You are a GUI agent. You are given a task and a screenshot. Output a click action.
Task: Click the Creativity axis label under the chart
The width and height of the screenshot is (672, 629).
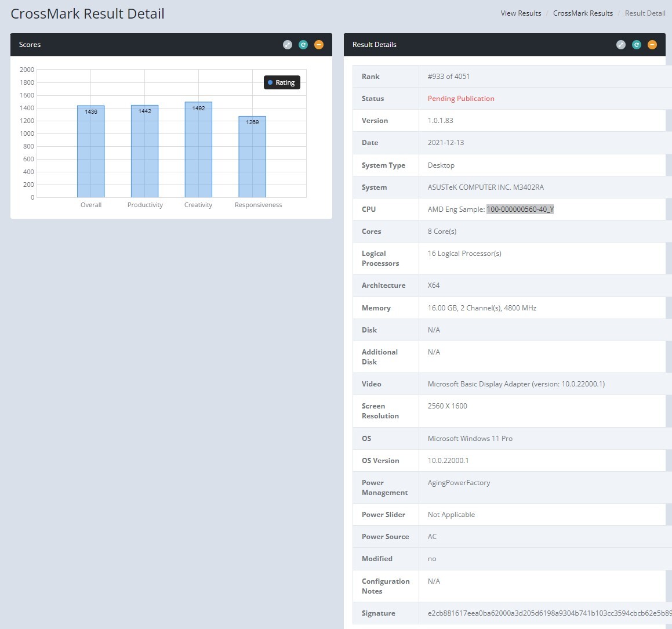[x=198, y=205]
